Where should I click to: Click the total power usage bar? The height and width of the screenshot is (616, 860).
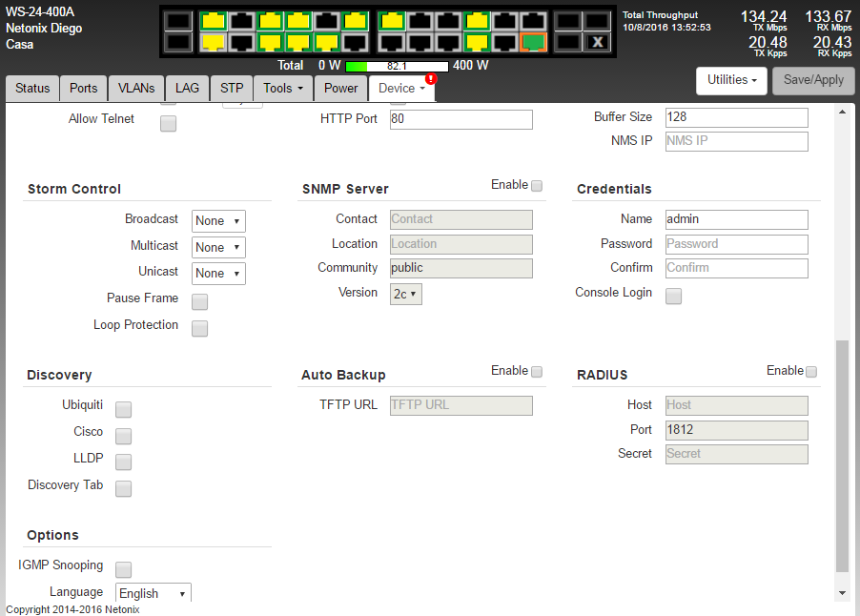[397, 66]
